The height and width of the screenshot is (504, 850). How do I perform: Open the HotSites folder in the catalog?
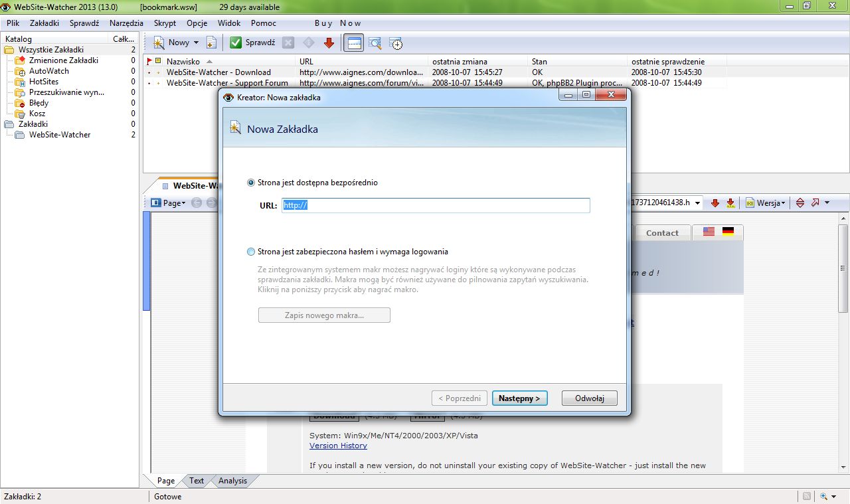tap(44, 82)
